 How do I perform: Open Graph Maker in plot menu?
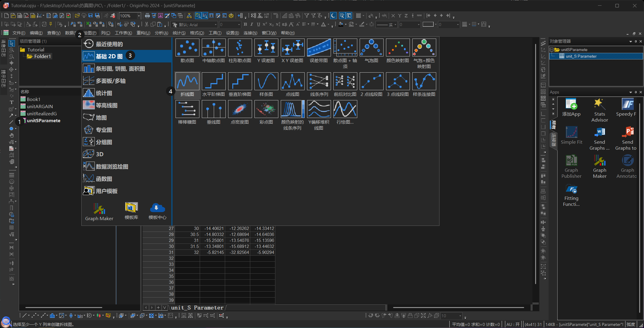99,212
